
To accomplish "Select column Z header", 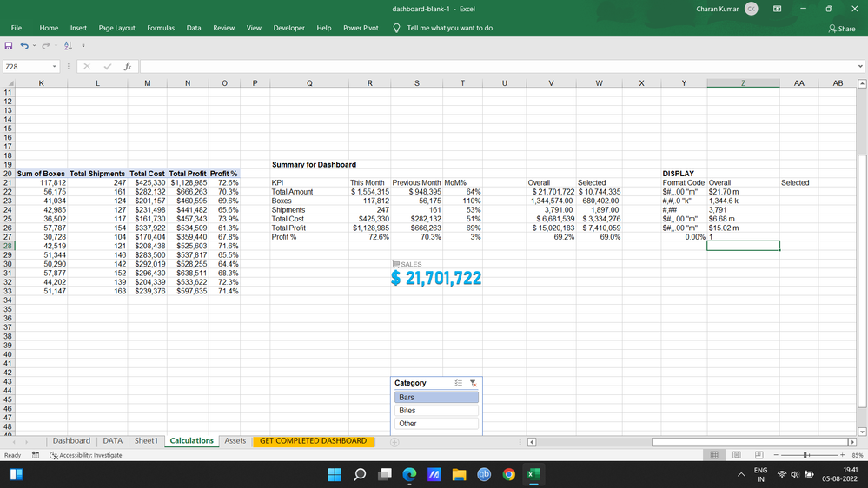I will coord(743,83).
